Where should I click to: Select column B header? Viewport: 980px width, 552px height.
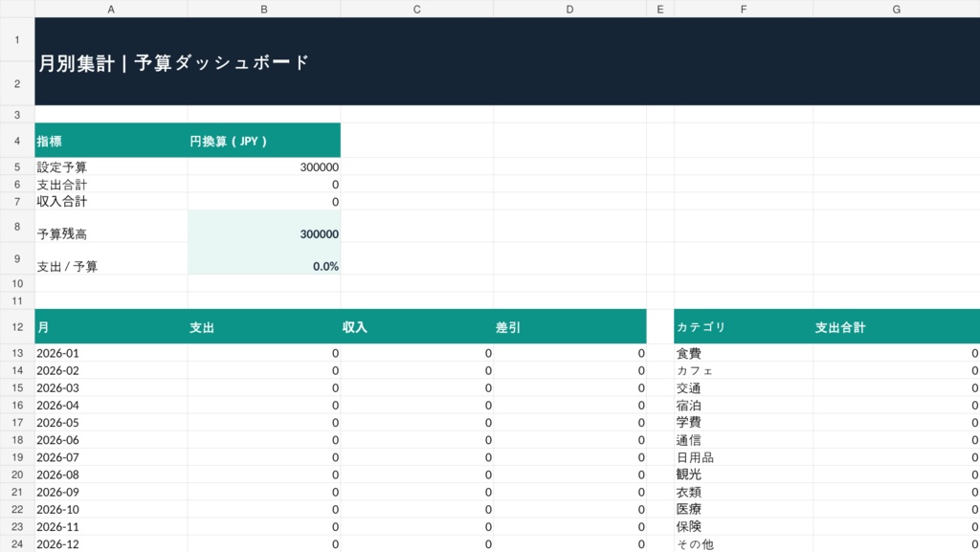click(x=264, y=9)
